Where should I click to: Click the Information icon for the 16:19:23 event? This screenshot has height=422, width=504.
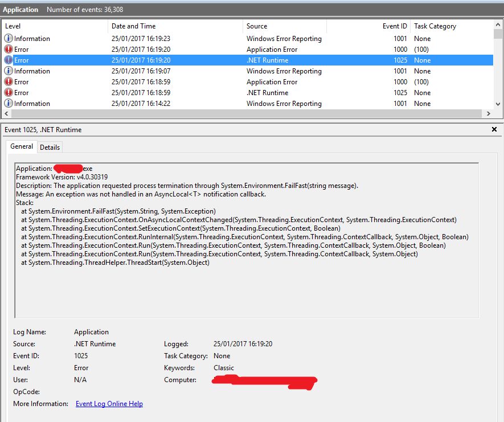point(9,38)
